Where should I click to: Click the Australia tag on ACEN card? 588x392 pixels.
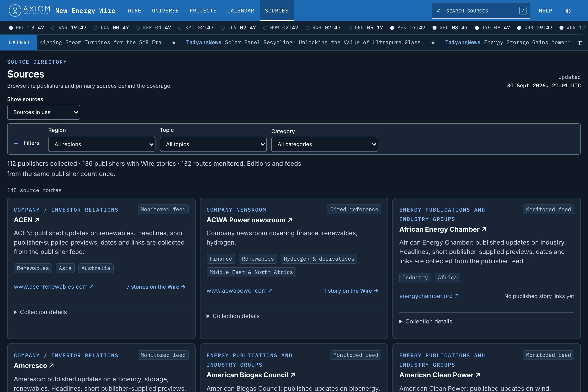click(x=96, y=268)
